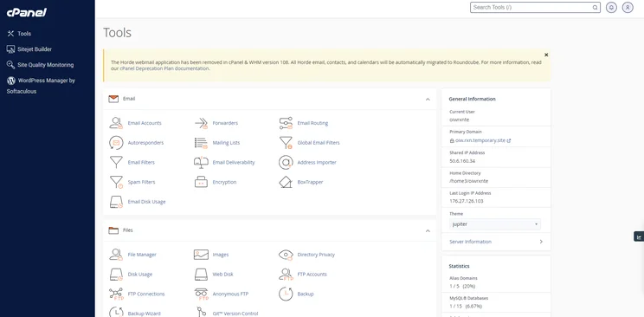Open WordPress Manager by Softaculous
This screenshot has width=644, height=317.
point(41,86)
